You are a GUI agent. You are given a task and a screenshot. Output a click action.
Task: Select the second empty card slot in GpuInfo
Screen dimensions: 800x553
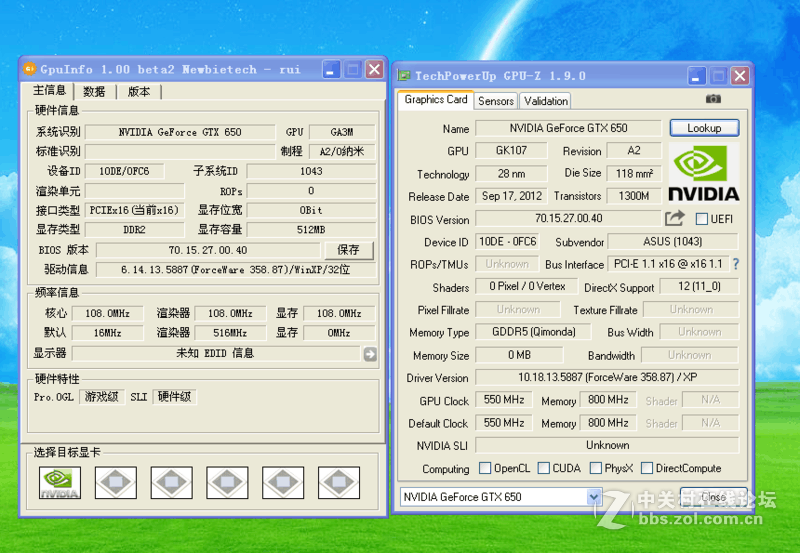[x=171, y=482]
